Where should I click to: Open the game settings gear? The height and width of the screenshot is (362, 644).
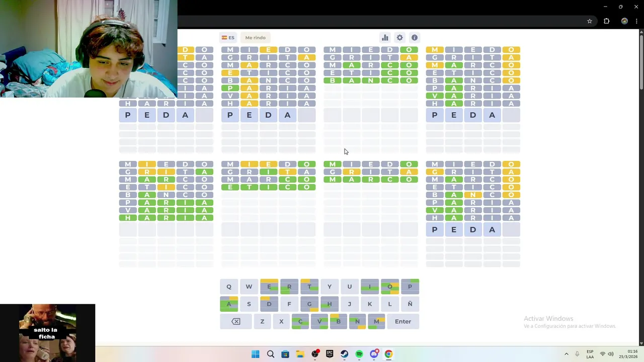[399, 38]
